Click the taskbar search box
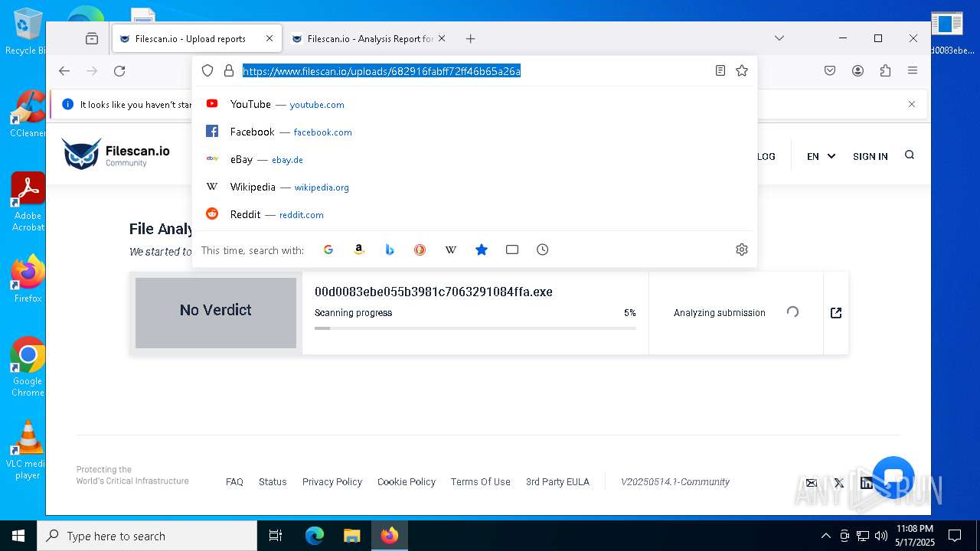Image resolution: width=980 pixels, height=551 pixels. 147,536
